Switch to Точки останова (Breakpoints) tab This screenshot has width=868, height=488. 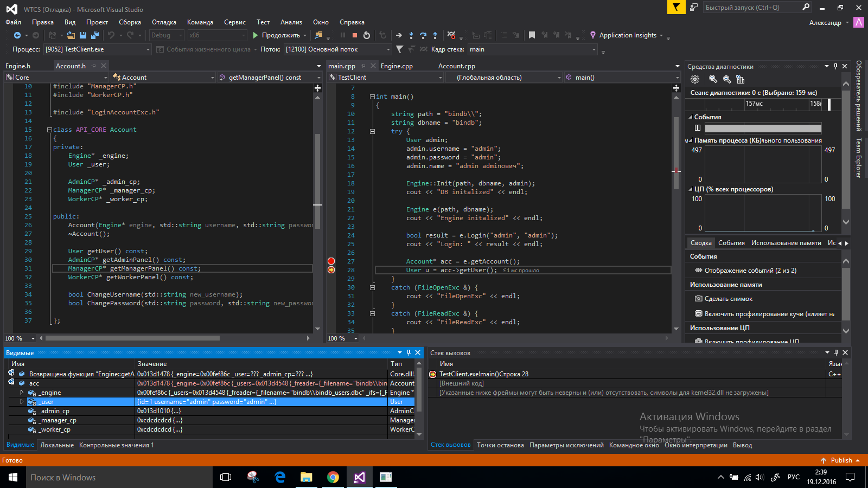click(500, 445)
